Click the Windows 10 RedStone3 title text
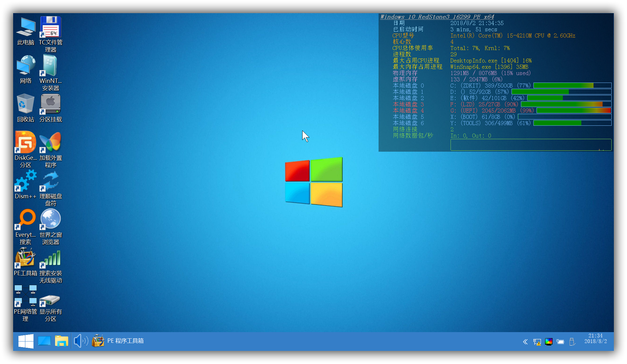The width and height of the screenshot is (627, 364). [x=437, y=17]
